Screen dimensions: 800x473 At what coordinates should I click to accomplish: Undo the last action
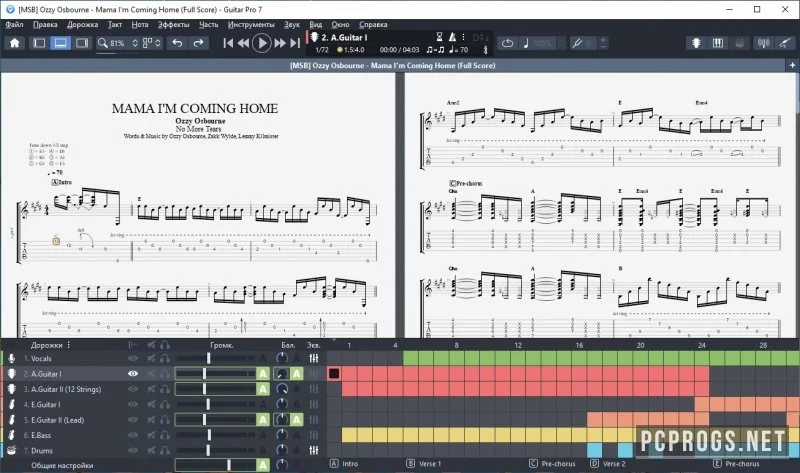pyautogui.click(x=177, y=43)
